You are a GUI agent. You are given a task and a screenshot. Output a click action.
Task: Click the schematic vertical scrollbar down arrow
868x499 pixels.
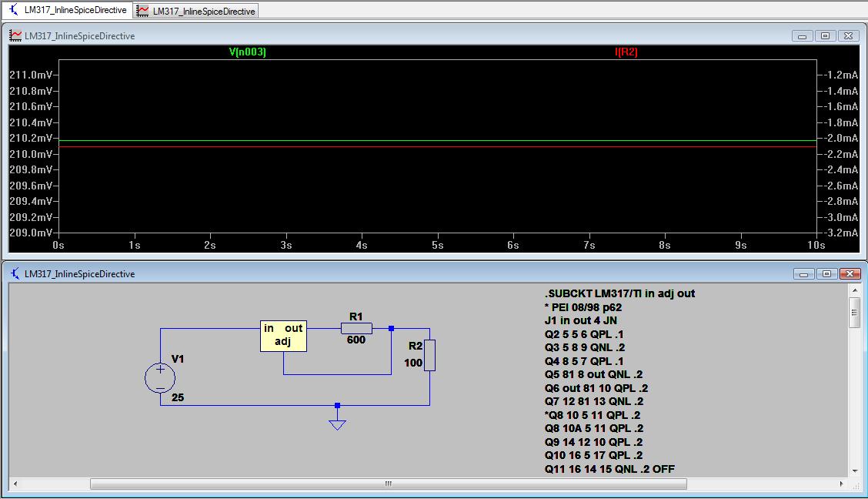855,471
